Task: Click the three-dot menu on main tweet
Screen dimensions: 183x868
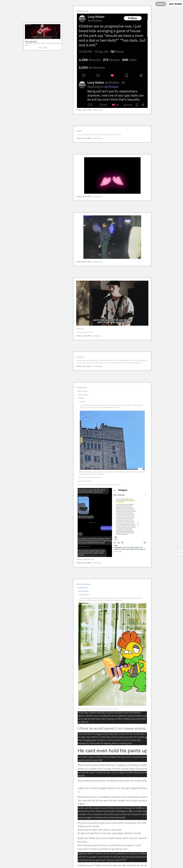Action: tap(145, 18)
